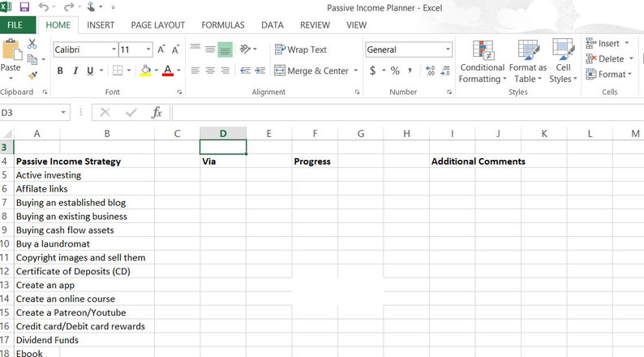Switch to the VIEW tab

point(357,25)
